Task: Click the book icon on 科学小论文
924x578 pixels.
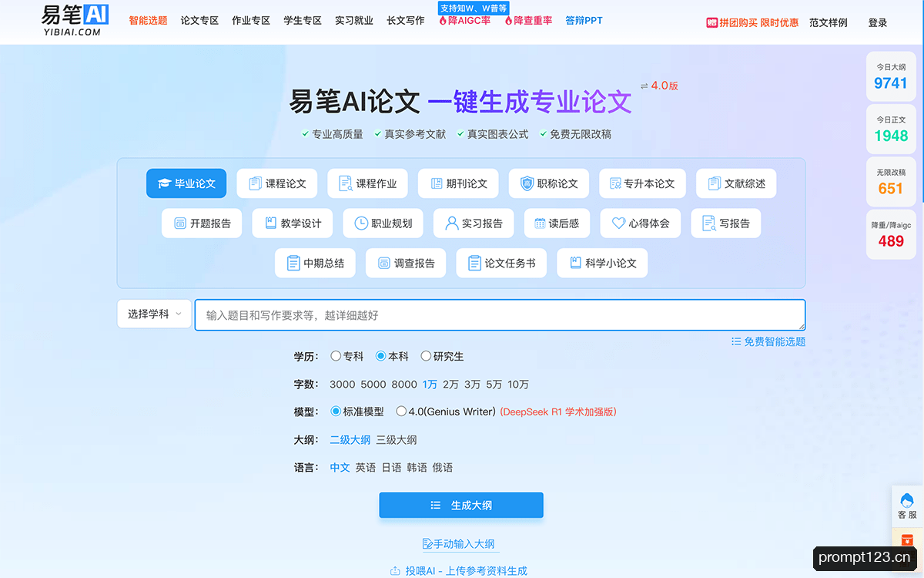Action: [575, 263]
